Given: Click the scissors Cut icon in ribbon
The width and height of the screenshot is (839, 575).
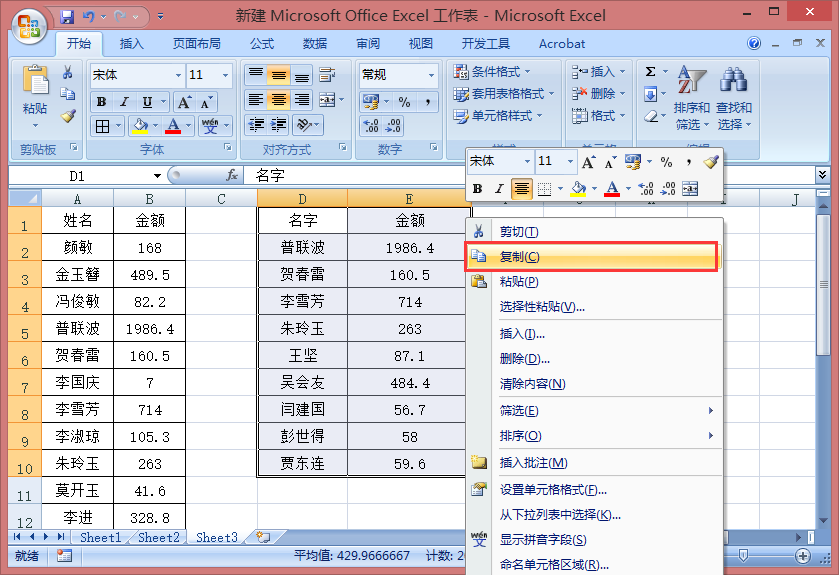Looking at the screenshot, I should [68, 72].
